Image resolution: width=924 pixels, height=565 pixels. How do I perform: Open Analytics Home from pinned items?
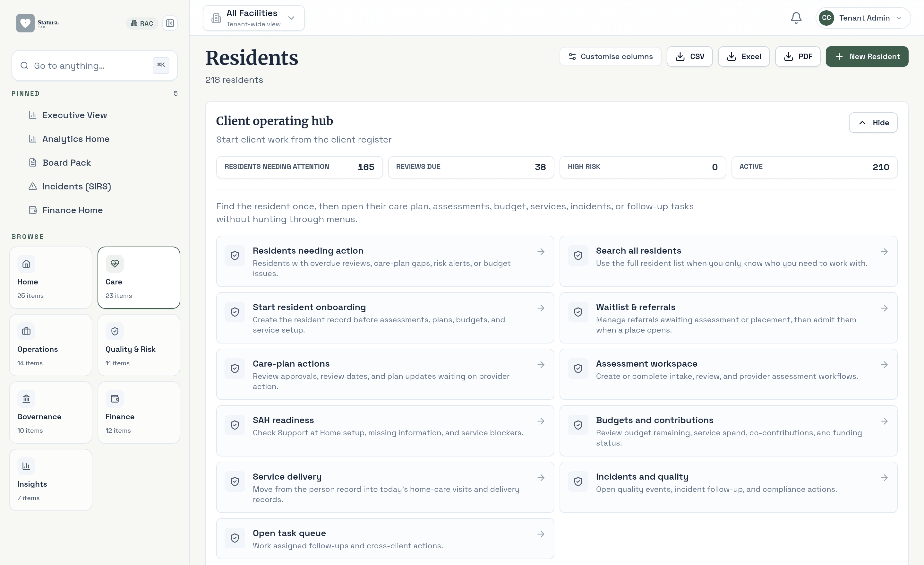tap(76, 138)
